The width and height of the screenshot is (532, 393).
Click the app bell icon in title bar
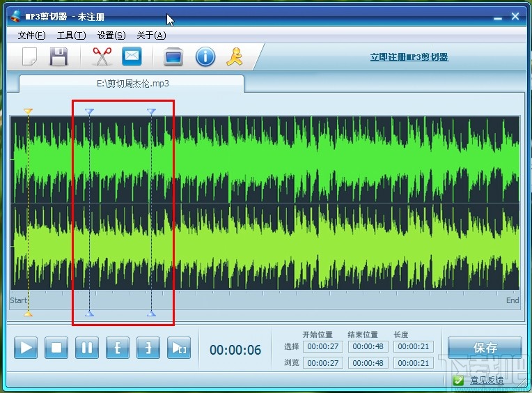15,16
